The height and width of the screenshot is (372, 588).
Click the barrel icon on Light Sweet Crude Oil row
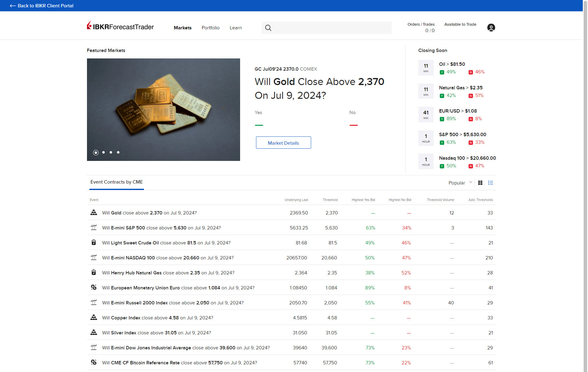pos(94,242)
